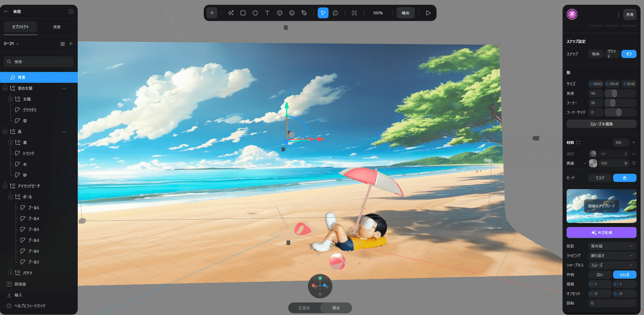Expand the バケツ tree node
Screen dimensions: 644x315
click(11, 273)
